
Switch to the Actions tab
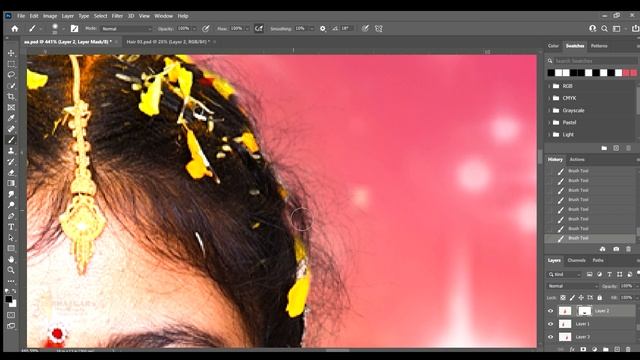pyautogui.click(x=577, y=160)
